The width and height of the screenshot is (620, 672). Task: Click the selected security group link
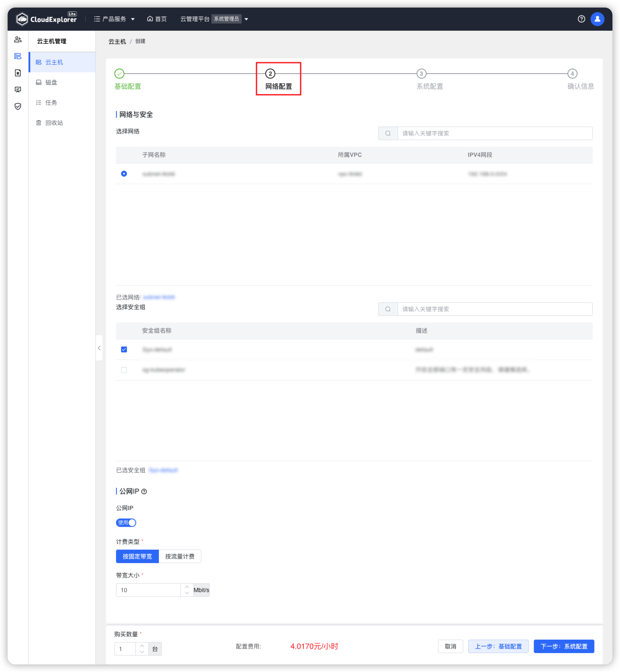tap(163, 470)
